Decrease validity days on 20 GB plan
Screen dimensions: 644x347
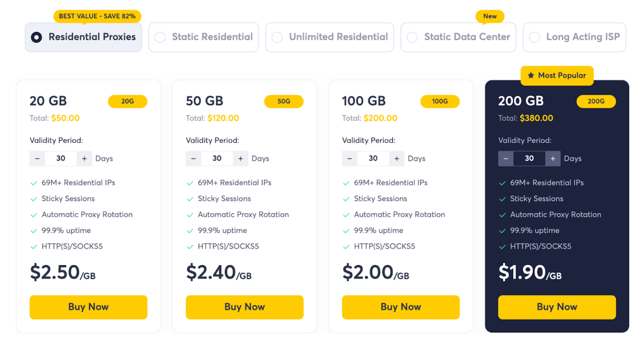37,159
